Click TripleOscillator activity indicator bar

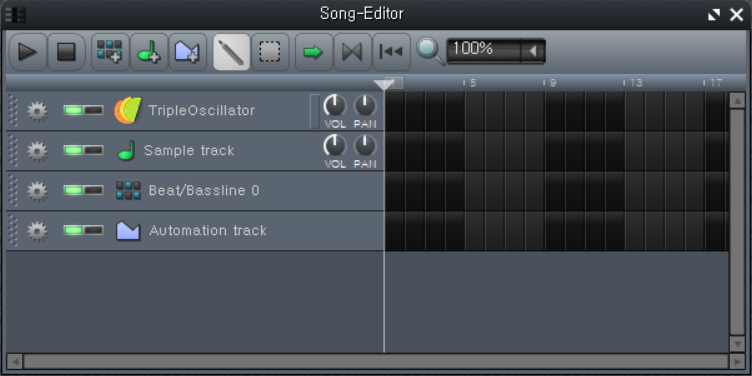(x=315, y=111)
